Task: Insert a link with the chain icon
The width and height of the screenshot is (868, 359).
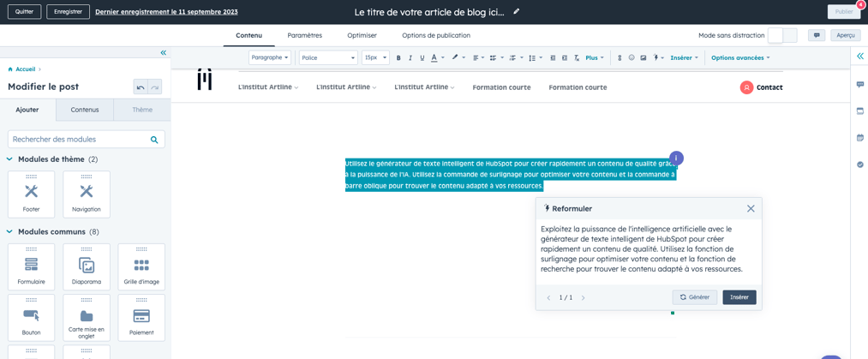Action: 620,57
